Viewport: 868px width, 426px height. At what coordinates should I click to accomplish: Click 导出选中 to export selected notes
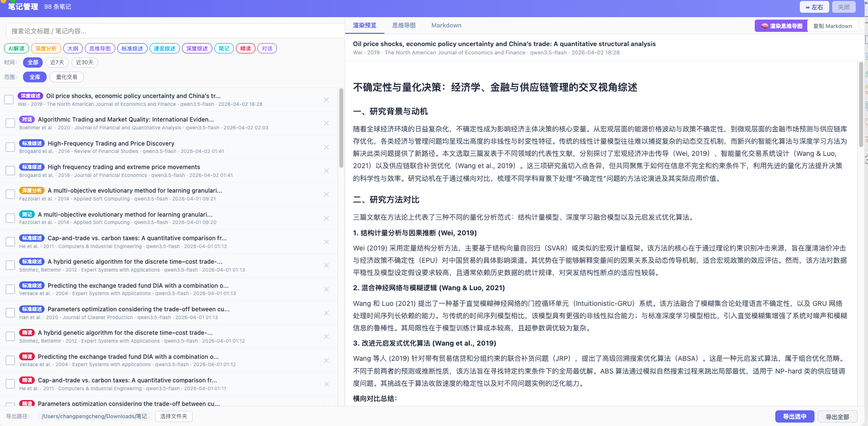794,417
